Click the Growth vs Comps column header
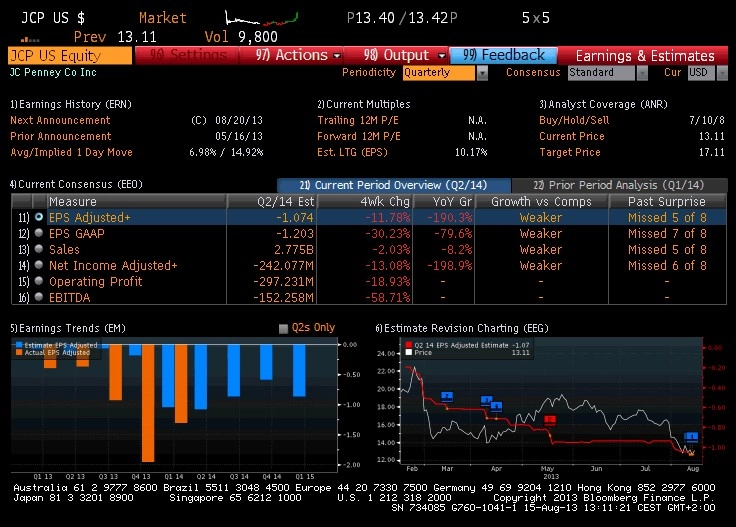Viewport: 736px width, 527px height. pyautogui.click(x=541, y=201)
